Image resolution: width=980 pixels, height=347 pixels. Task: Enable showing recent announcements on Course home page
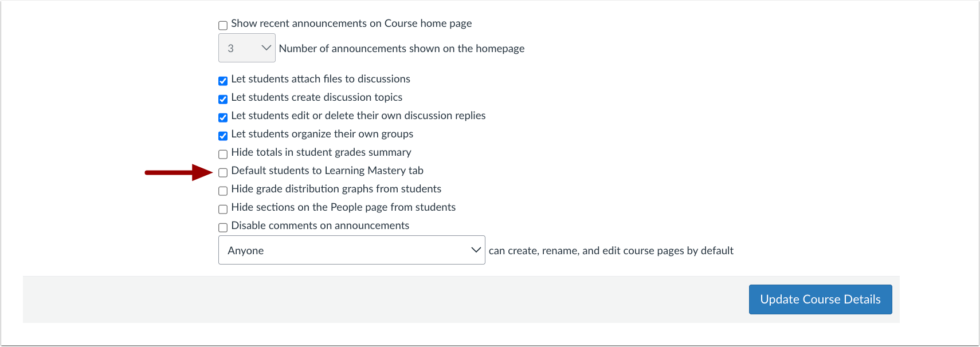(x=222, y=25)
